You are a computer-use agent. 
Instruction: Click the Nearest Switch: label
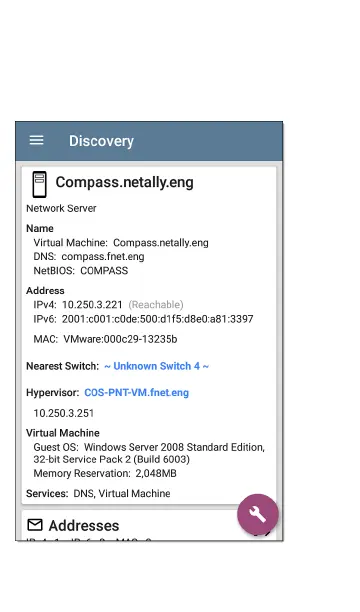(x=62, y=366)
